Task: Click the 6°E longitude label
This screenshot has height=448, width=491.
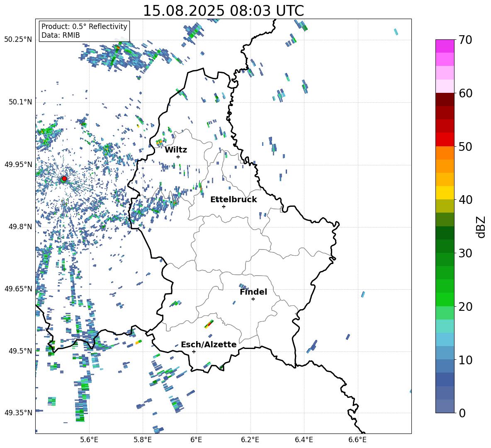Action: tap(196, 440)
